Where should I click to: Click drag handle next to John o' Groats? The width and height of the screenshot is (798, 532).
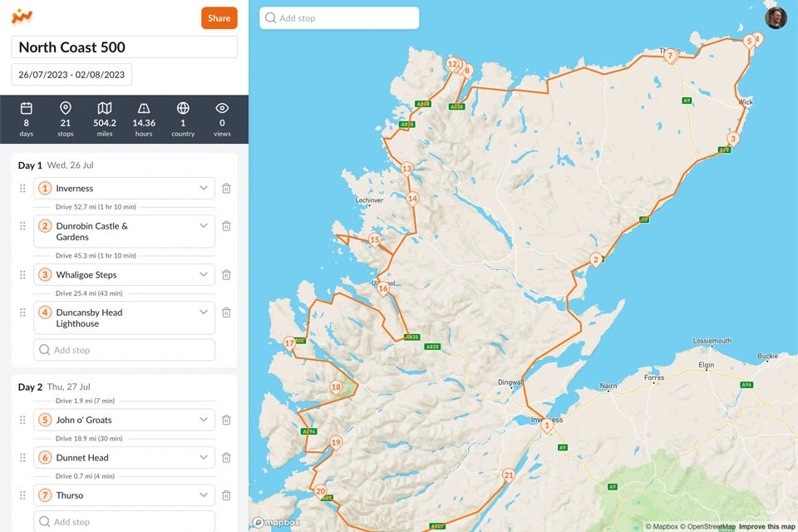[22, 421]
